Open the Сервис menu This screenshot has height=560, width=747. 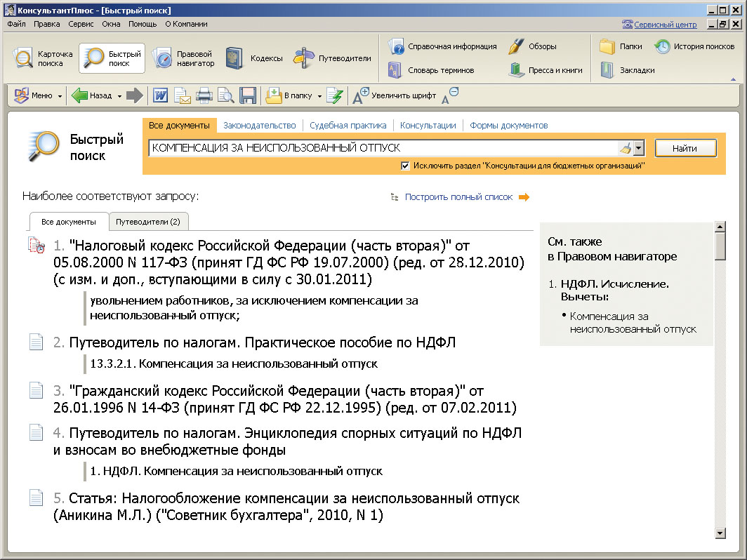tap(81, 24)
